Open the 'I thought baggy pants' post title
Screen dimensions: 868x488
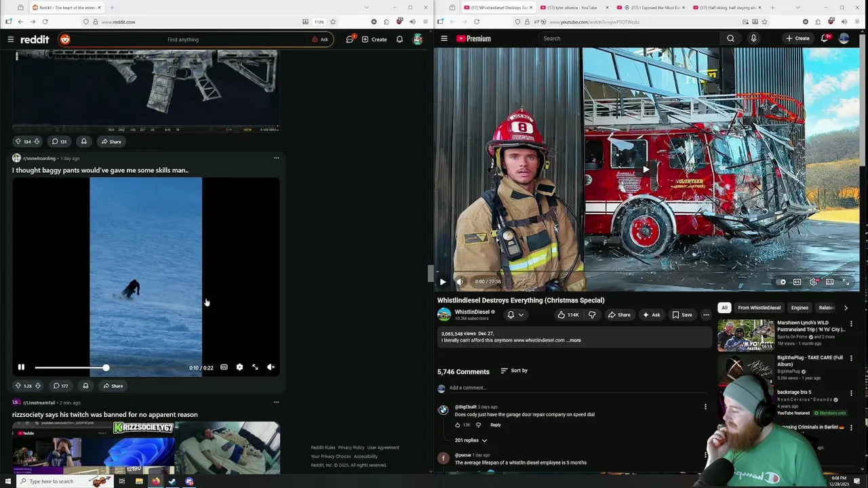[100, 170]
